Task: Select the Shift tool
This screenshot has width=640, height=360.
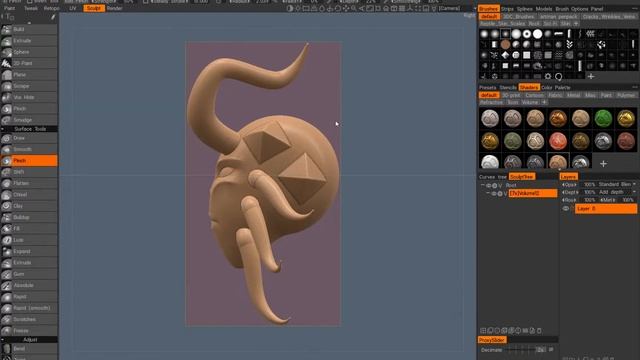Action: tap(29, 172)
